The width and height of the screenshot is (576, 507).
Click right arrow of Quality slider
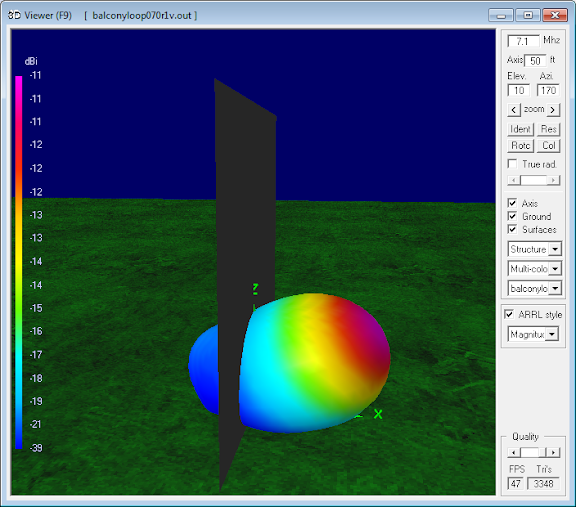pyautogui.click(x=553, y=452)
